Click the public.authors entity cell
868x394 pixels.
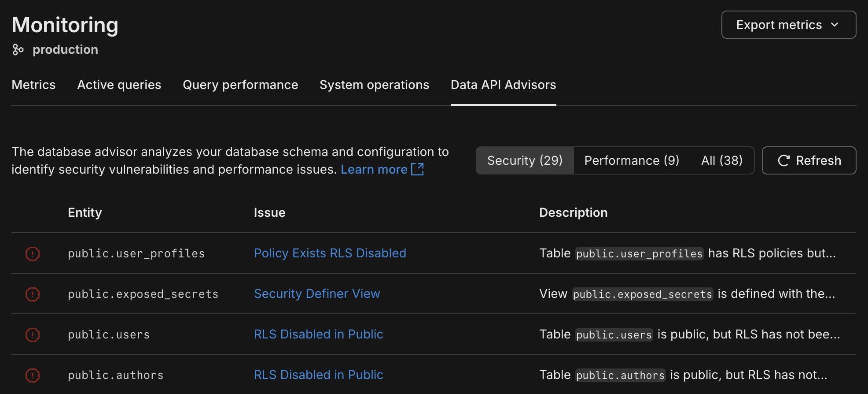point(116,375)
